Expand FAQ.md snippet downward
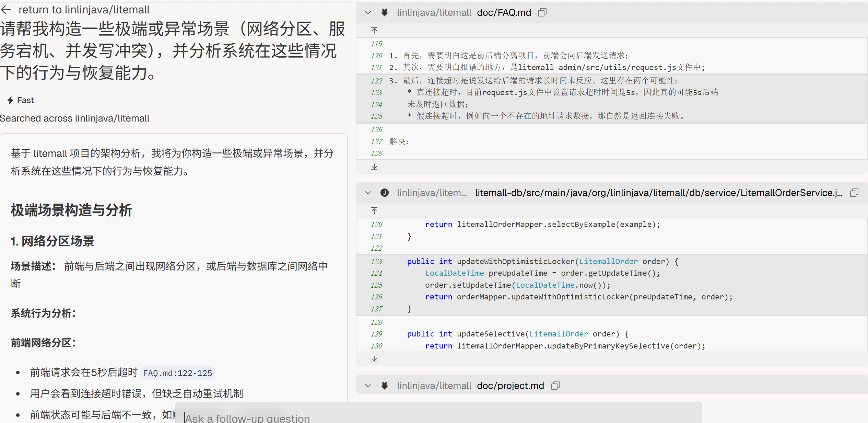 coord(374,167)
